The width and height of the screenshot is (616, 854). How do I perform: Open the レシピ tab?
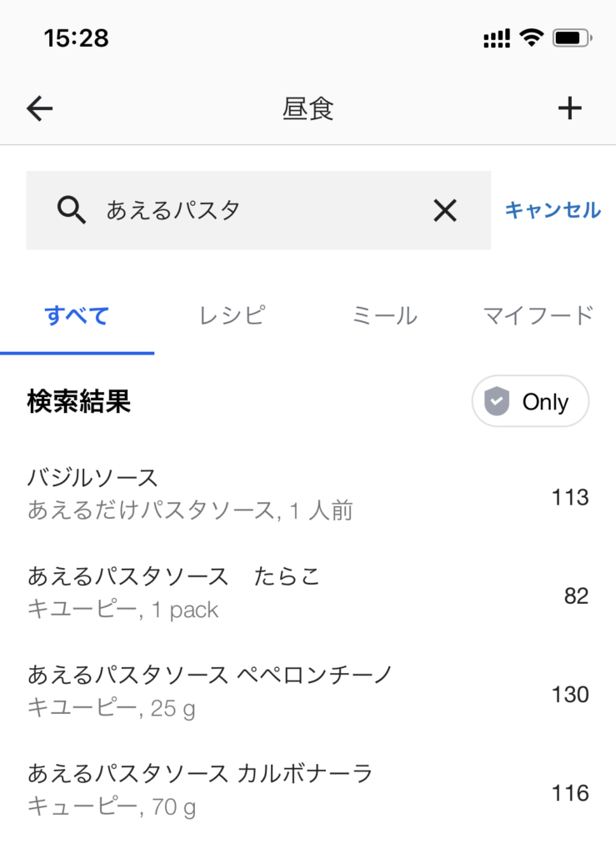click(x=231, y=316)
